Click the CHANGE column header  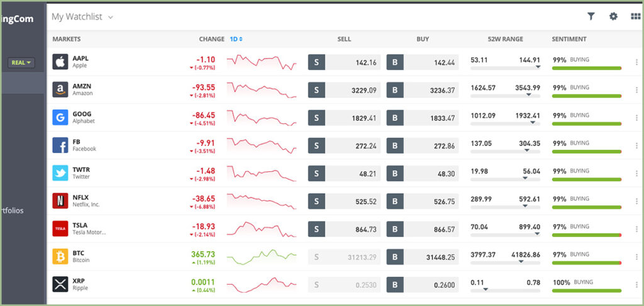211,39
